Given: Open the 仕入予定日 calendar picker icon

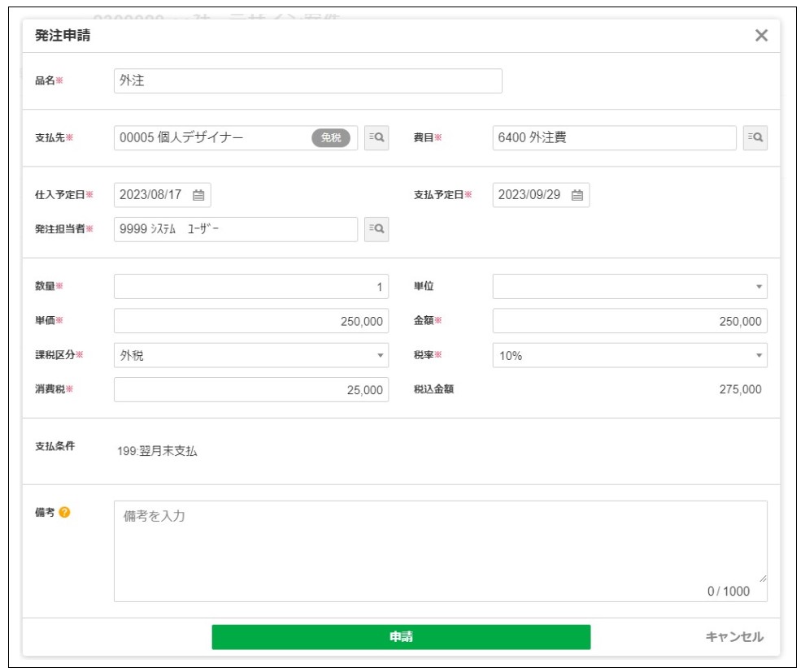Looking at the screenshot, I should click(x=198, y=195).
